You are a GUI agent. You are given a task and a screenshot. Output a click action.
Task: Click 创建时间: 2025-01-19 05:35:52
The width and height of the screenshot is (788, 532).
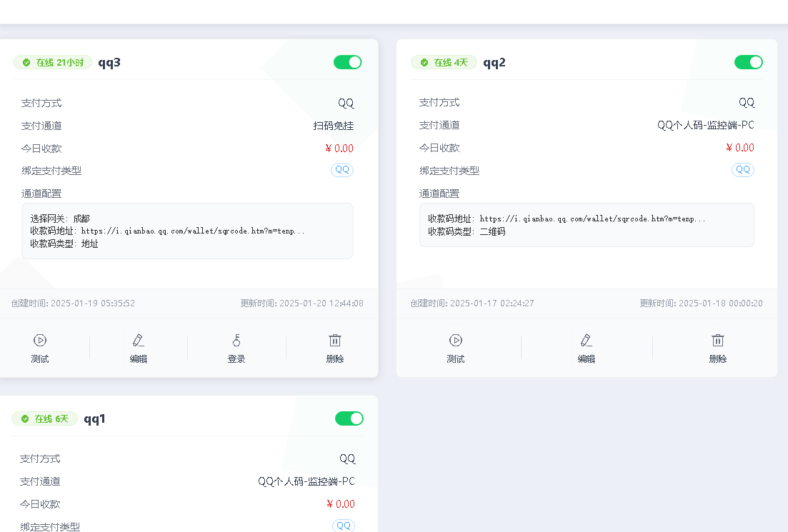tap(73, 303)
